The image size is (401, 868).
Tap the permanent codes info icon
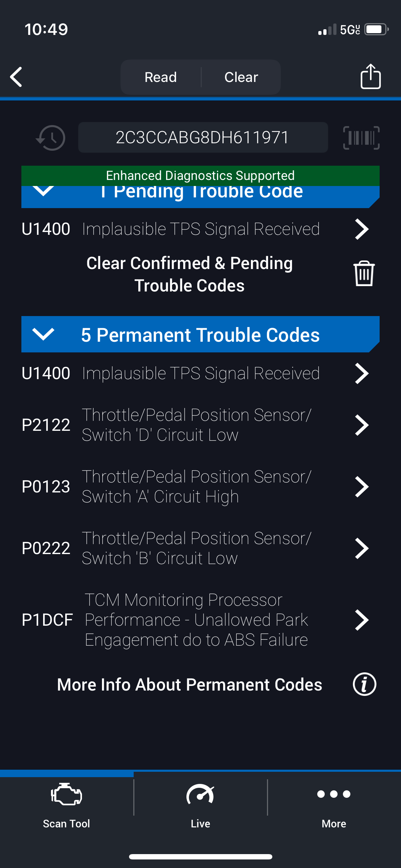(364, 684)
